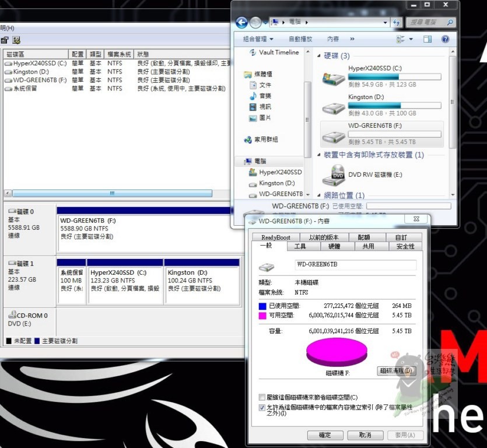Viewport: 487px width, 448px height.
Task: Open 圖片 library in navigation pane
Action: pyautogui.click(x=261, y=117)
